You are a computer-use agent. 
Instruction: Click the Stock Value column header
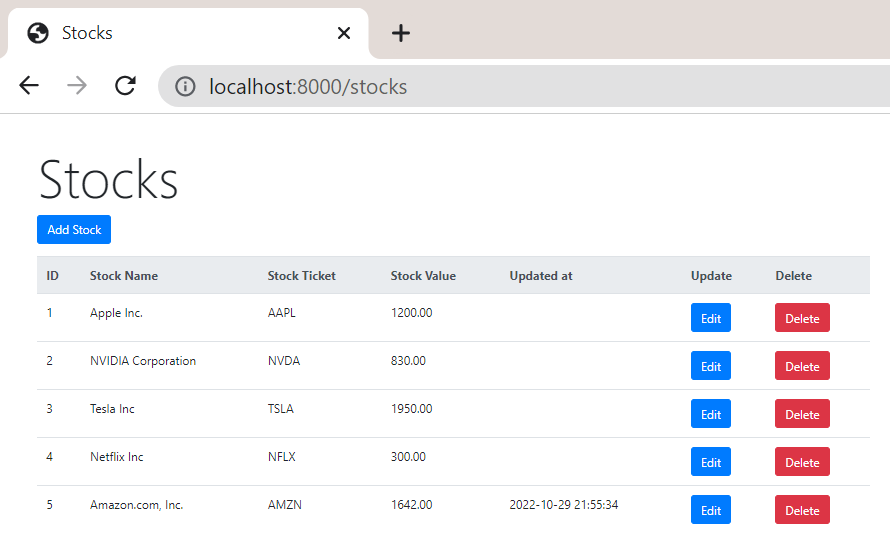pos(423,276)
